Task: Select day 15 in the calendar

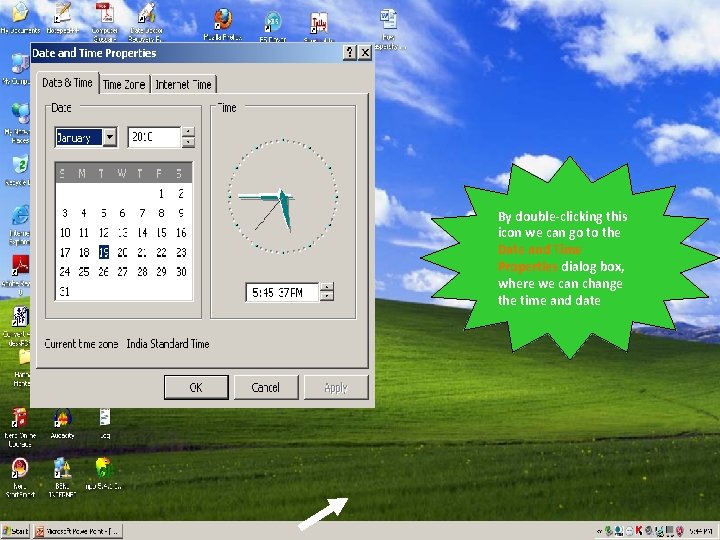Action: coord(161,233)
